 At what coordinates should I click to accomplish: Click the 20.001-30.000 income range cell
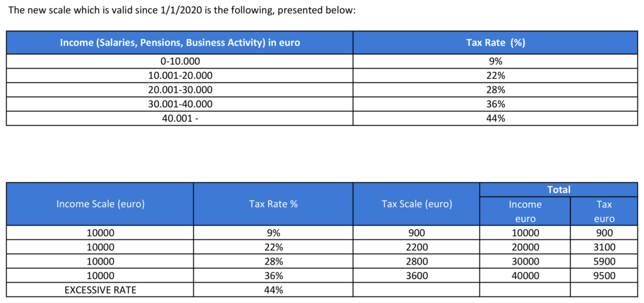[179, 90]
